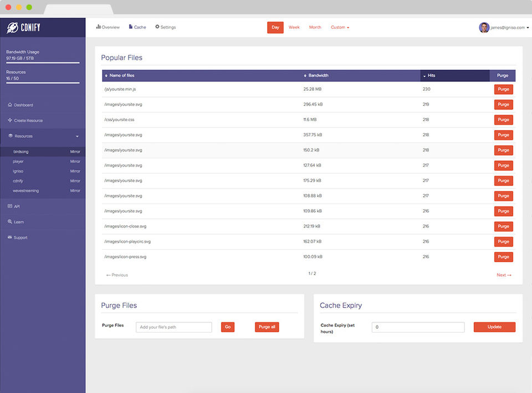Click the Cache Expiry hours field
Image resolution: width=532 pixels, height=393 pixels.
pos(418,327)
